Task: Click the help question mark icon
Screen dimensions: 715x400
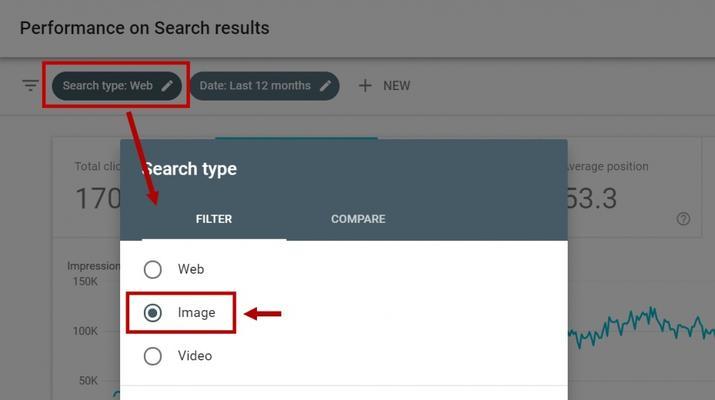Action: [683, 219]
